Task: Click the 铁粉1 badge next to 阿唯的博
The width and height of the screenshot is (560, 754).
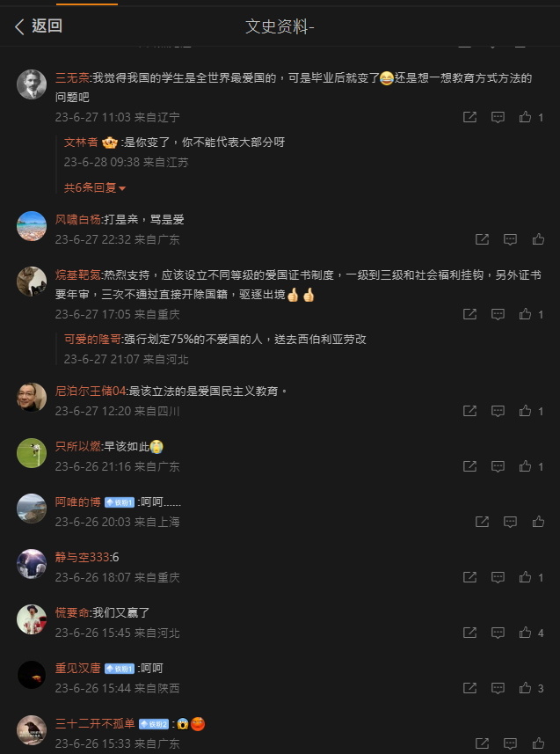Action: point(120,502)
